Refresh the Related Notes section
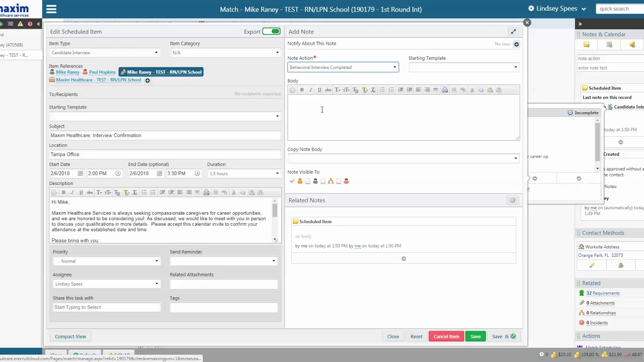Image resolution: width=644 pixels, height=362 pixels. [513, 201]
